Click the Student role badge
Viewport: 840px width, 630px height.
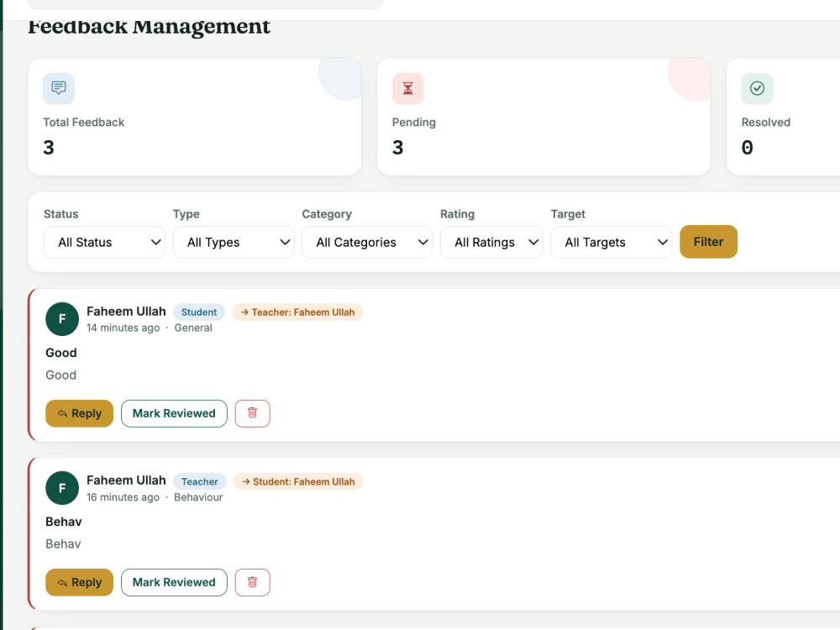pyautogui.click(x=199, y=312)
